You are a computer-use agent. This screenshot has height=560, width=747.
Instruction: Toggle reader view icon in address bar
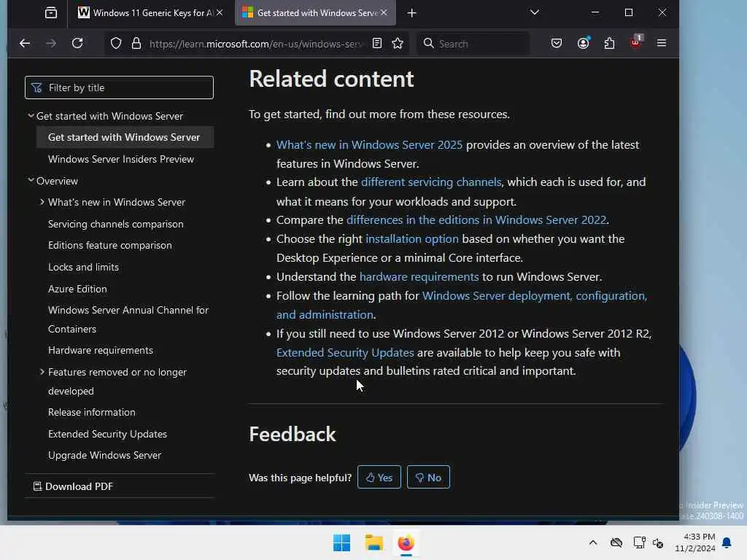coord(377,43)
